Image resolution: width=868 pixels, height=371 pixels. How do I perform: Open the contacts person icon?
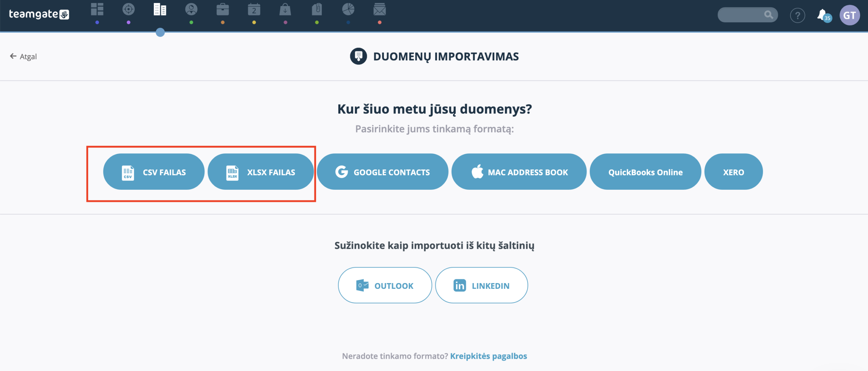pos(191,10)
